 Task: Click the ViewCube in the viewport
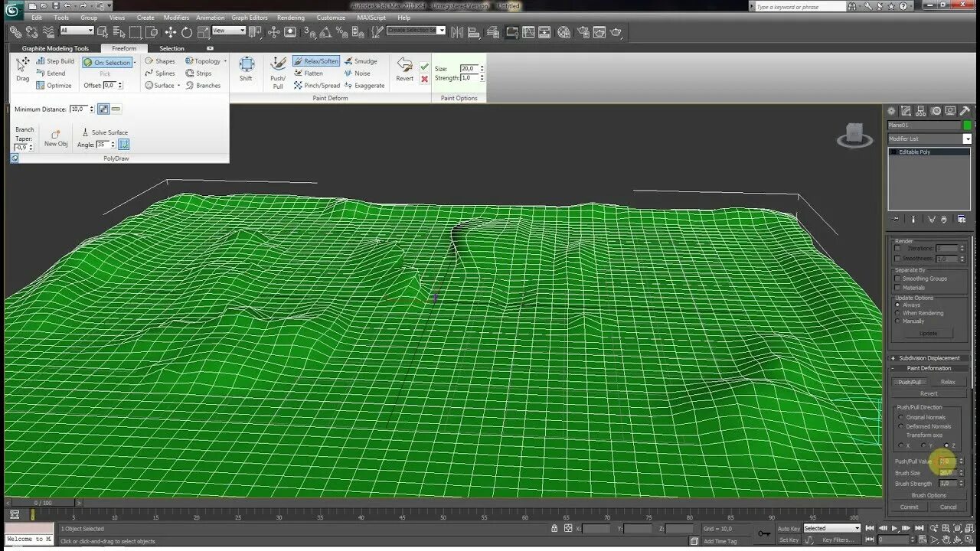(854, 135)
